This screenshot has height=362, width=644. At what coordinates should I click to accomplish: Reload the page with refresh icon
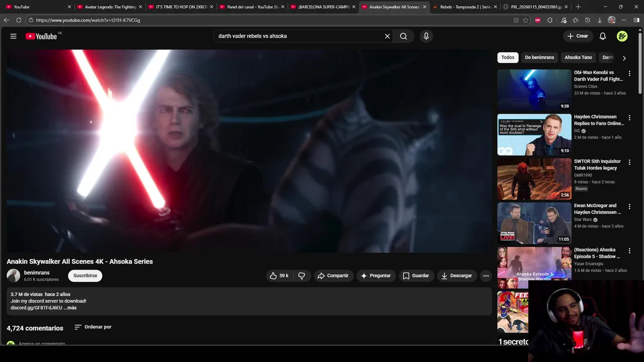19,20
